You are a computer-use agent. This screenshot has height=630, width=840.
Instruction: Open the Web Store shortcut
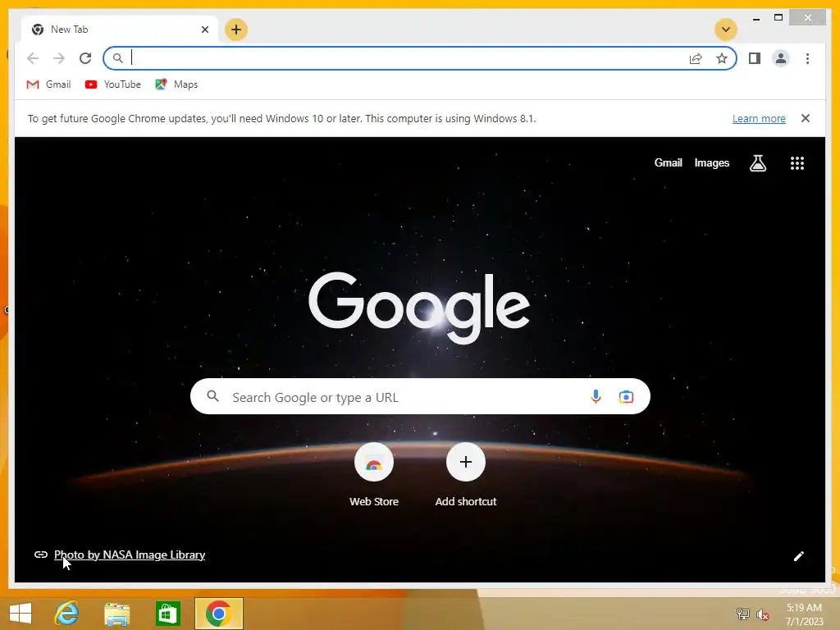374,475
